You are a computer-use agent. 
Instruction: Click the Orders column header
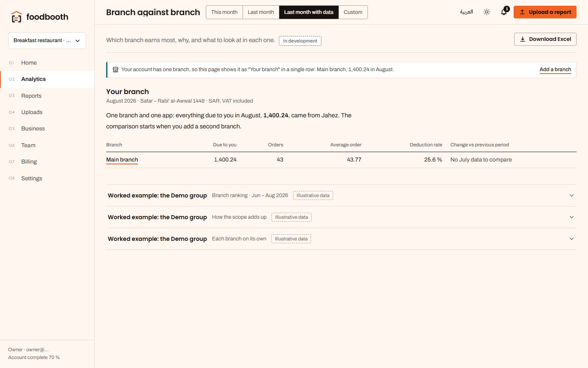(x=276, y=145)
